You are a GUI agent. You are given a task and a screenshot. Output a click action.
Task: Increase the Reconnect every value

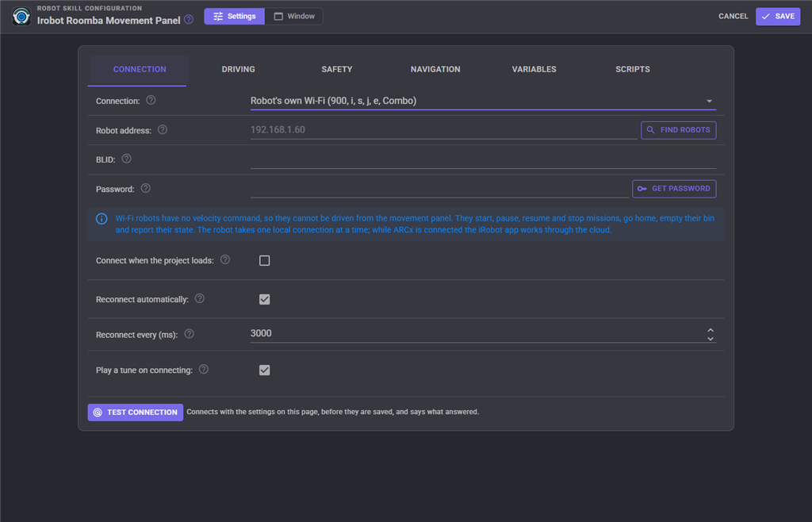point(710,330)
